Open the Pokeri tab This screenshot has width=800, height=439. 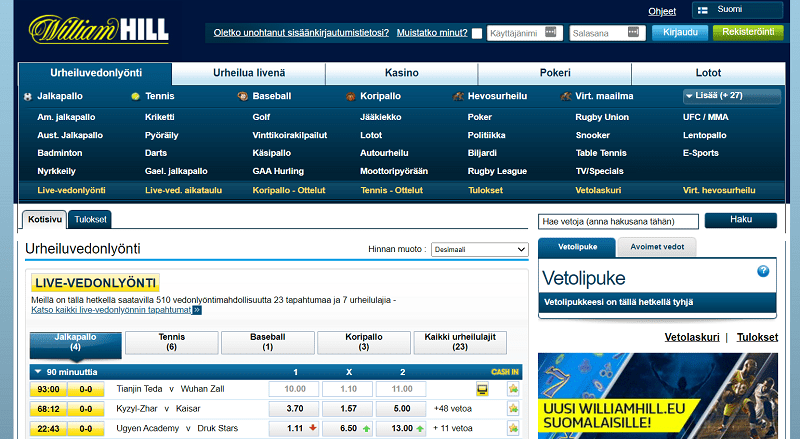point(555,73)
